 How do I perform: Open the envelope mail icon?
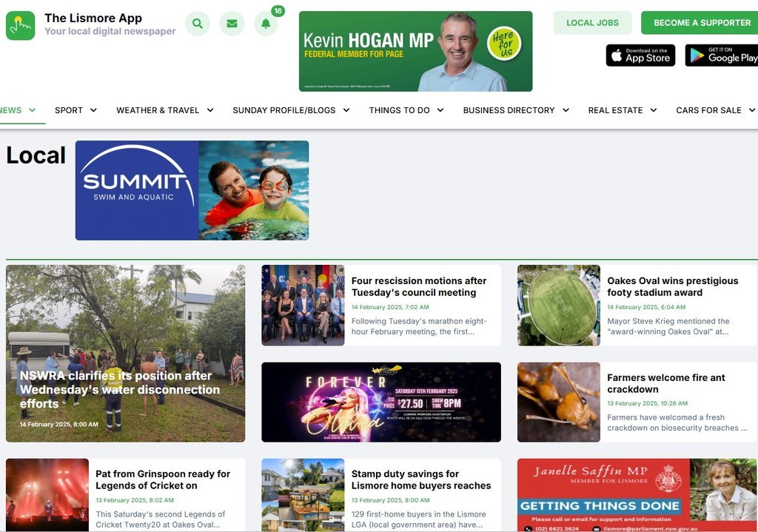coord(232,23)
